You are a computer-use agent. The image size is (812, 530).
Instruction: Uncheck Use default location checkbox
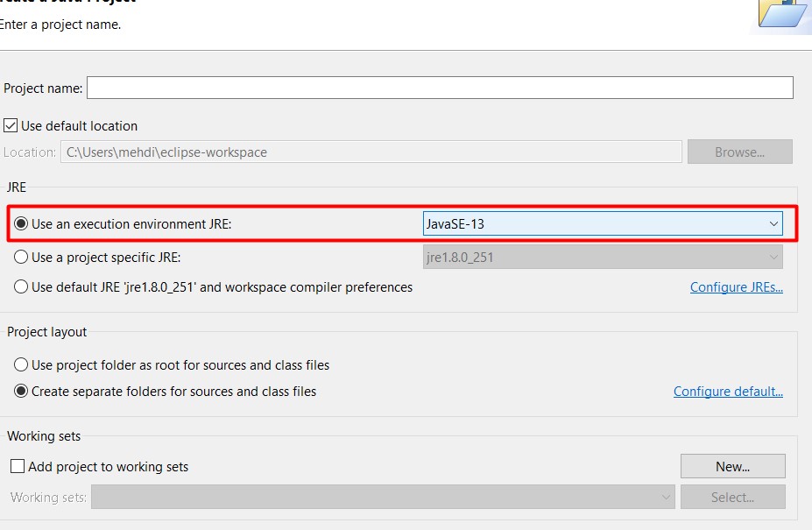[x=11, y=125]
